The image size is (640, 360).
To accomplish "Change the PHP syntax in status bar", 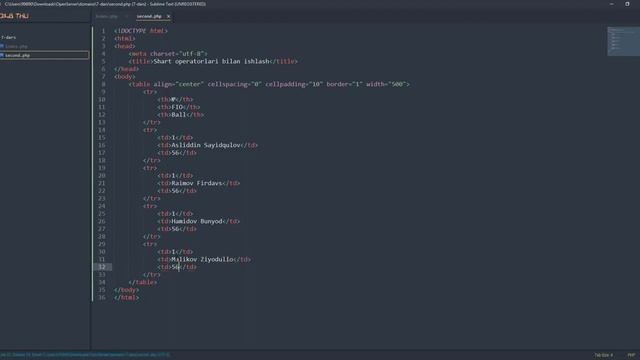I will coord(631,355).
